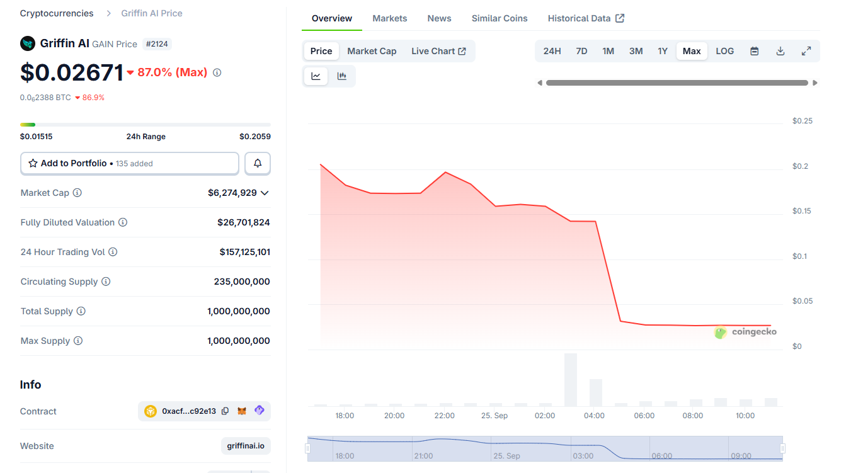The height and width of the screenshot is (473, 868).
Task: Select the line chart view icon
Action: [x=316, y=76]
